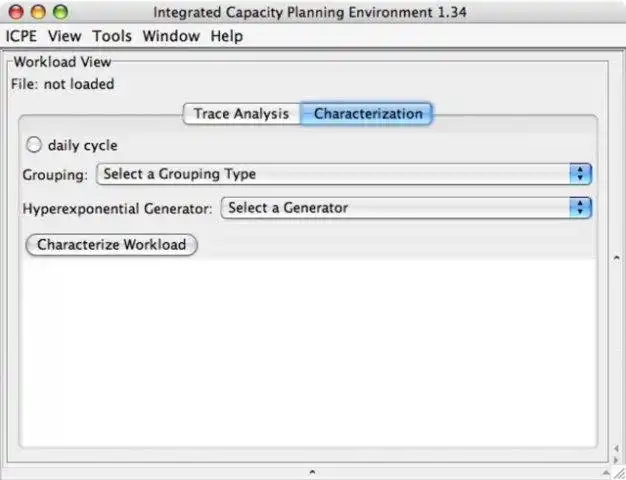Expand the Hyperexponential Generator dropdown
626x480 pixels.
pyautogui.click(x=406, y=208)
